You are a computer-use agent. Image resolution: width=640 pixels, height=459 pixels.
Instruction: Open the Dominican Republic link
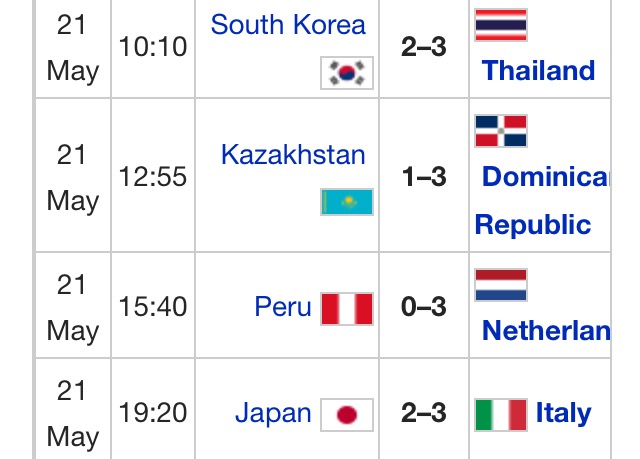pos(542,200)
